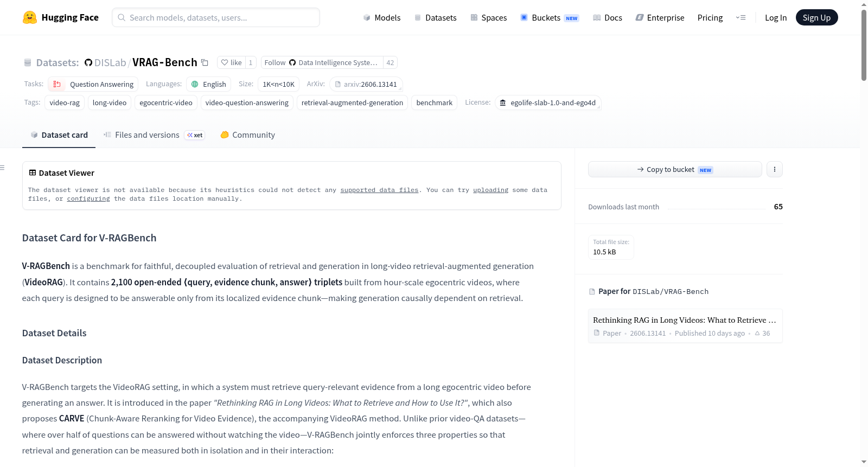Toggle the table of contents sidebar icon
868x467 pixels.
click(2, 168)
